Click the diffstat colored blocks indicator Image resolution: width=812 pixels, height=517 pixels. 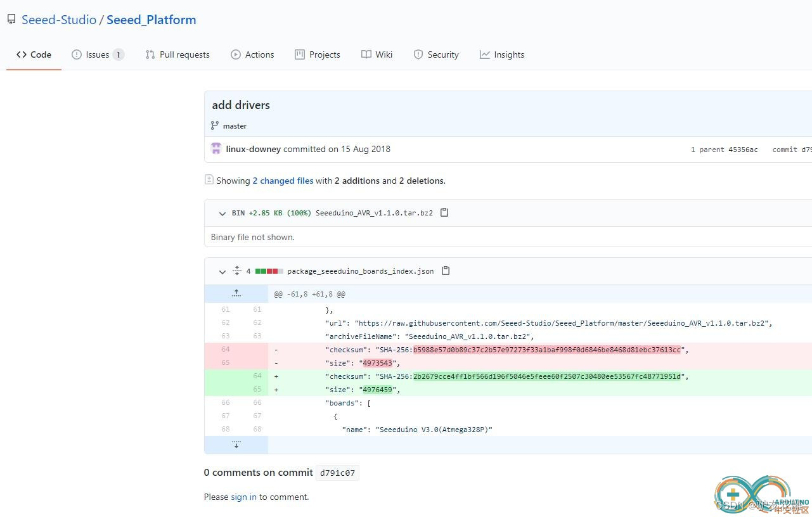(269, 271)
